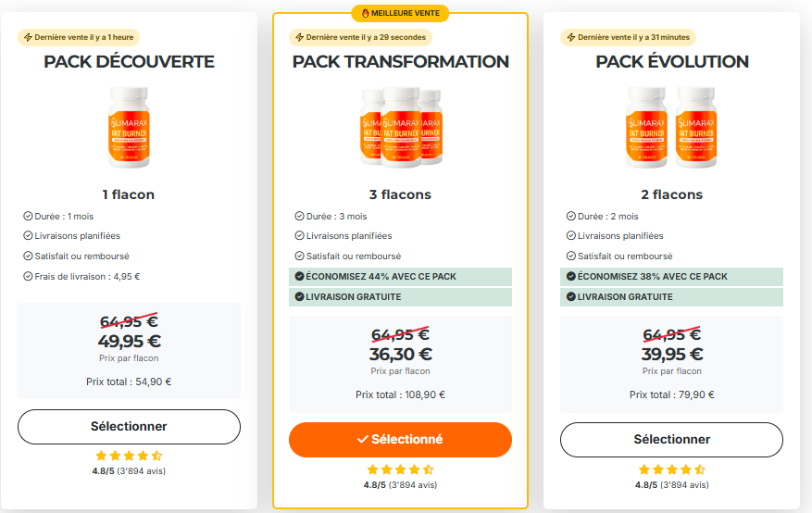The image size is (812, 513).
Task: Click check icon beside 38% savings banner
Action: tap(570, 276)
